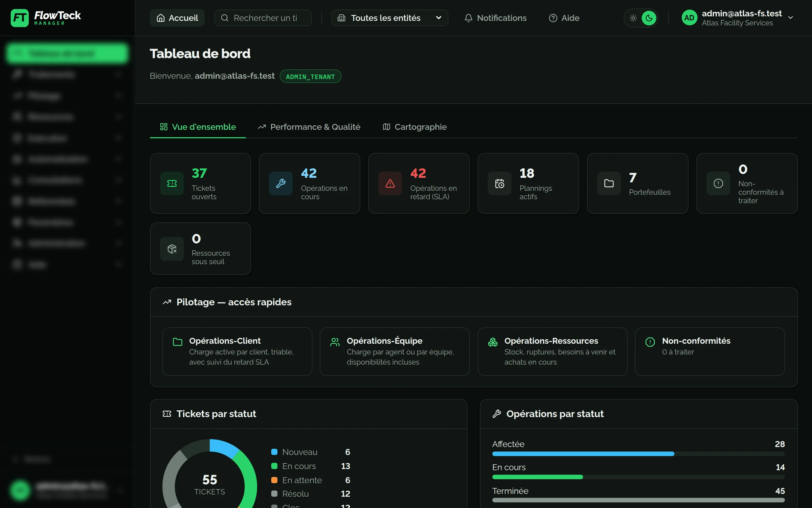Click the FlowTeck Manager logo icon

click(x=20, y=18)
